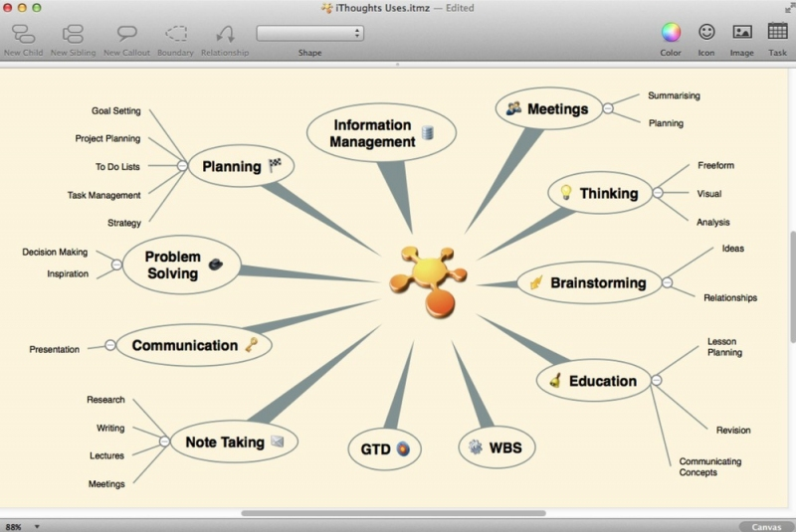Click the light bulb icon on Thinking
This screenshot has height=532, width=796.
pos(565,192)
